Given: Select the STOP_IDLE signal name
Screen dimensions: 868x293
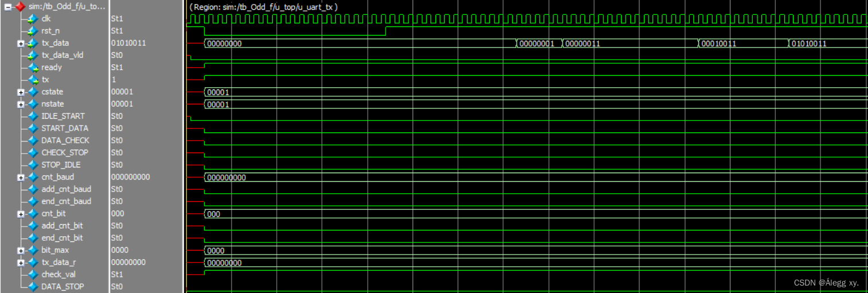Looking at the screenshot, I should pyautogui.click(x=61, y=165).
